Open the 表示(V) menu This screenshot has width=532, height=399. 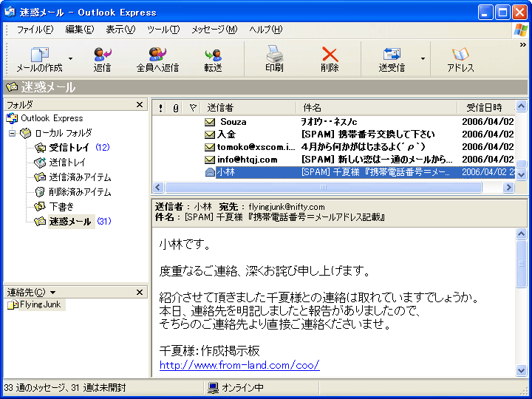pos(120,30)
